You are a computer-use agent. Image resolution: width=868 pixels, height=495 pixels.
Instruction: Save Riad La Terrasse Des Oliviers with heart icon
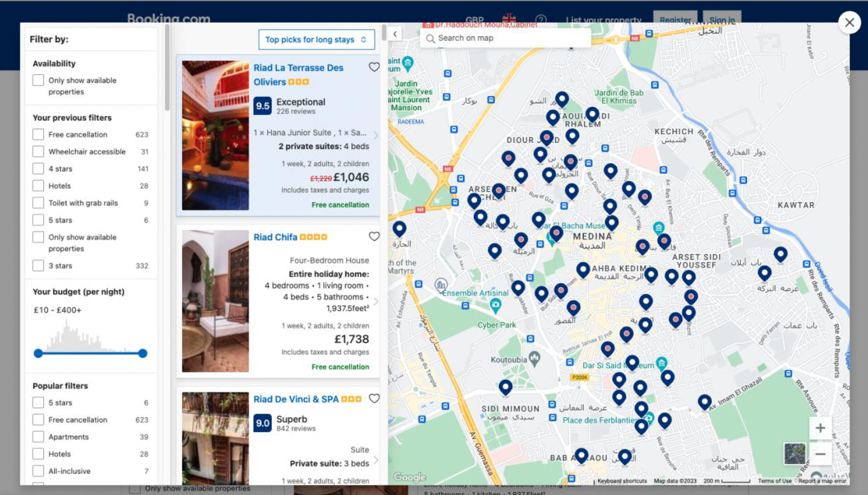(x=374, y=67)
